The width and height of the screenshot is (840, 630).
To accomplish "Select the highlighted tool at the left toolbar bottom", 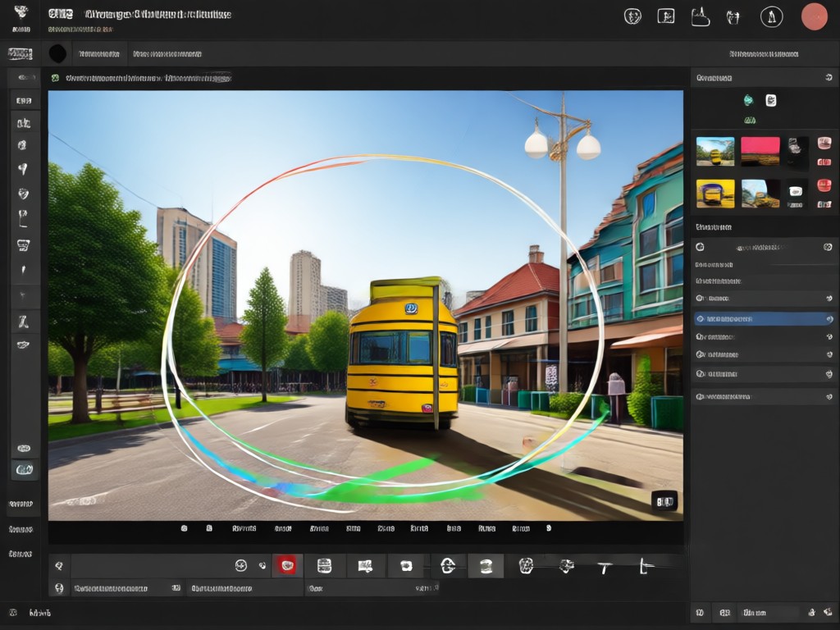I will [24, 469].
